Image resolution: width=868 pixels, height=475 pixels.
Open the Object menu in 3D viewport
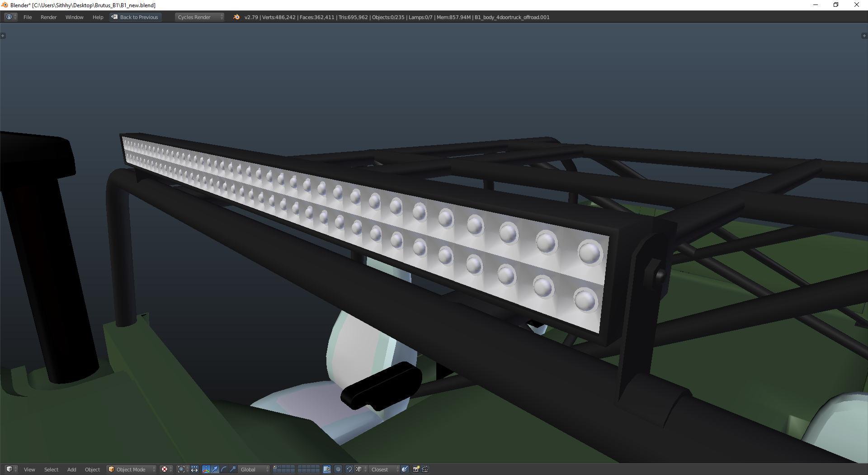click(93, 470)
